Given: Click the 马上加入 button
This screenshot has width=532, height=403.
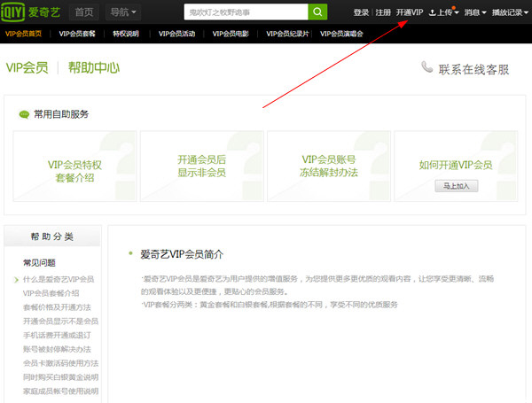Looking at the screenshot, I should tap(457, 186).
